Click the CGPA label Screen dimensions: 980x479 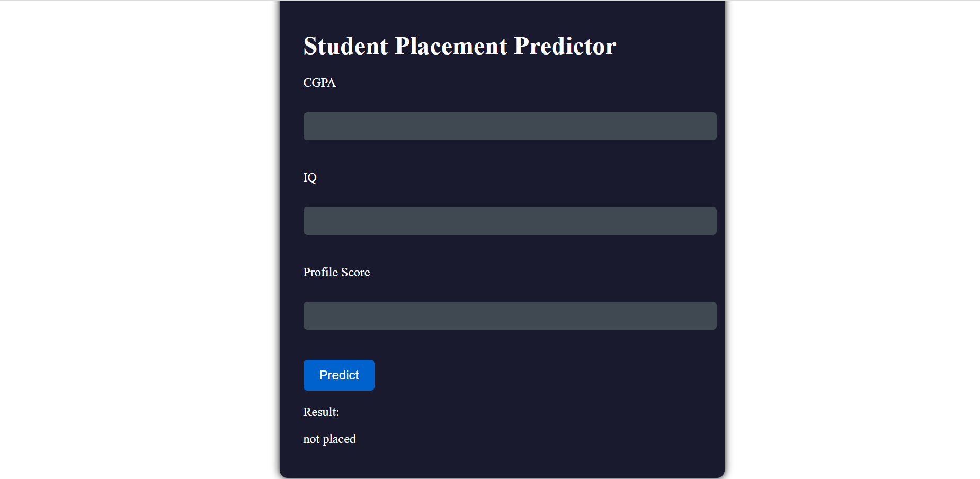(318, 83)
